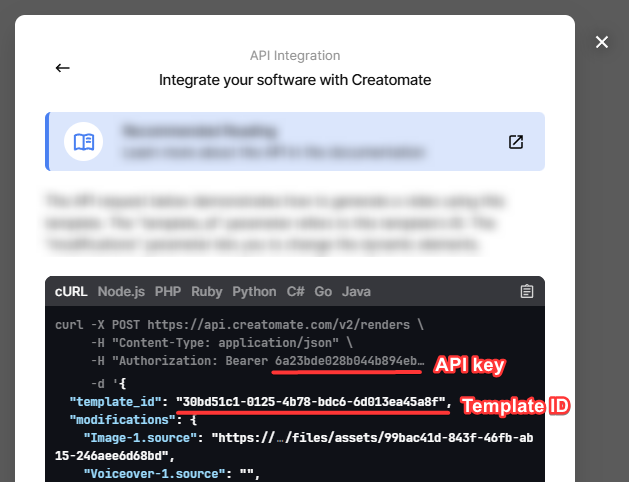Screen dimensions: 629x482
Task: Switch to the Node.js tab
Action: click(x=121, y=292)
